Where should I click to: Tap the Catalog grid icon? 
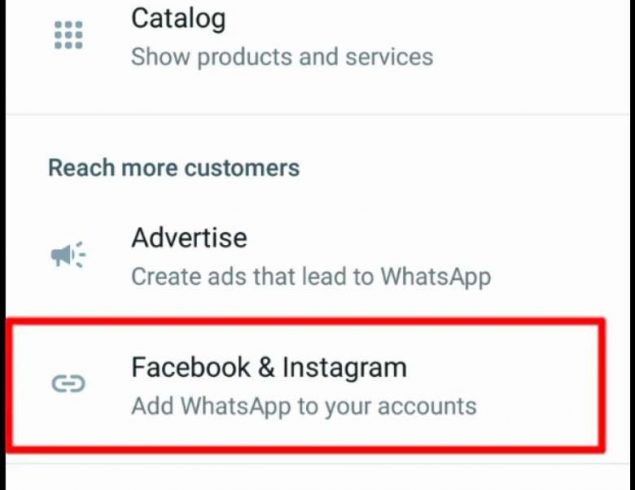coord(68,35)
